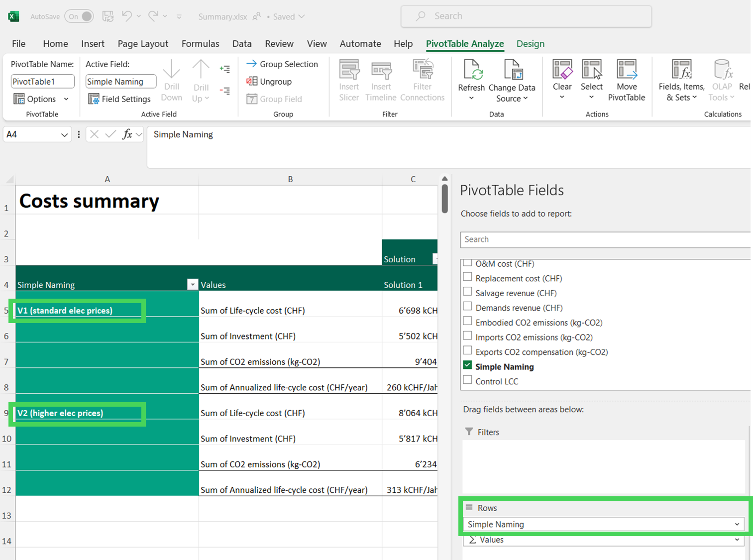Click the Clear PivotTable icon
Image resolution: width=753 pixels, height=560 pixels.
point(562,70)
